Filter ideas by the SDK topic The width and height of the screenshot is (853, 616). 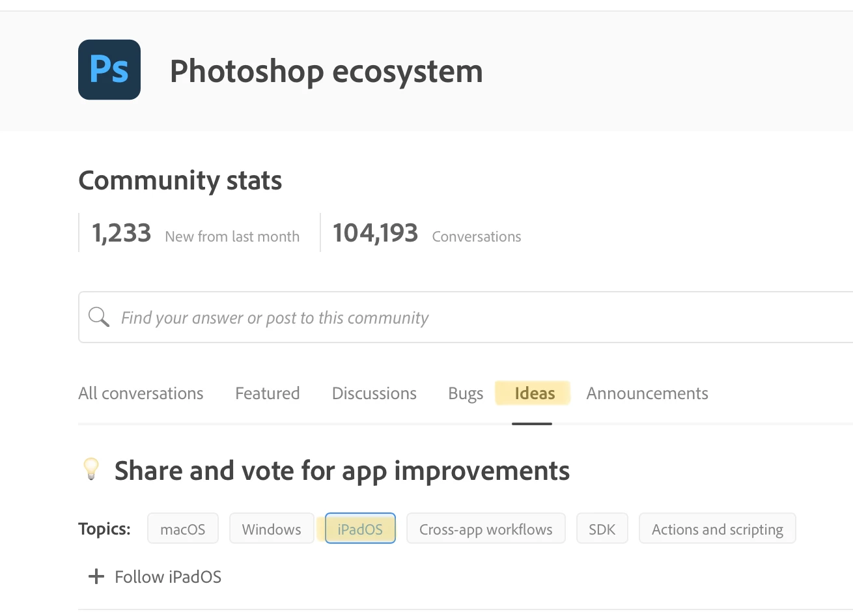tap(602, 529)
